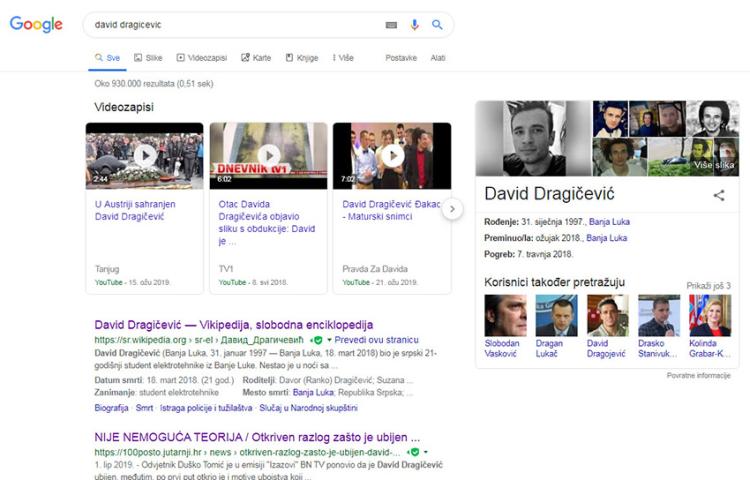The width and height of the screenshot is (750, 480).
Task: Click 'Korisnici također pretražuju' heading
Action: 554,283
